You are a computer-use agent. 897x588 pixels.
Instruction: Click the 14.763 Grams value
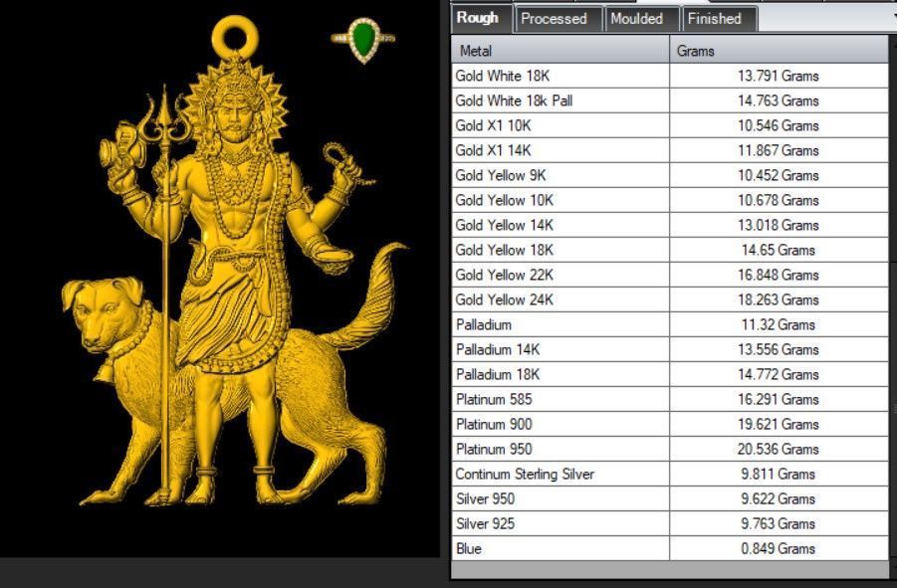point(778,100)
